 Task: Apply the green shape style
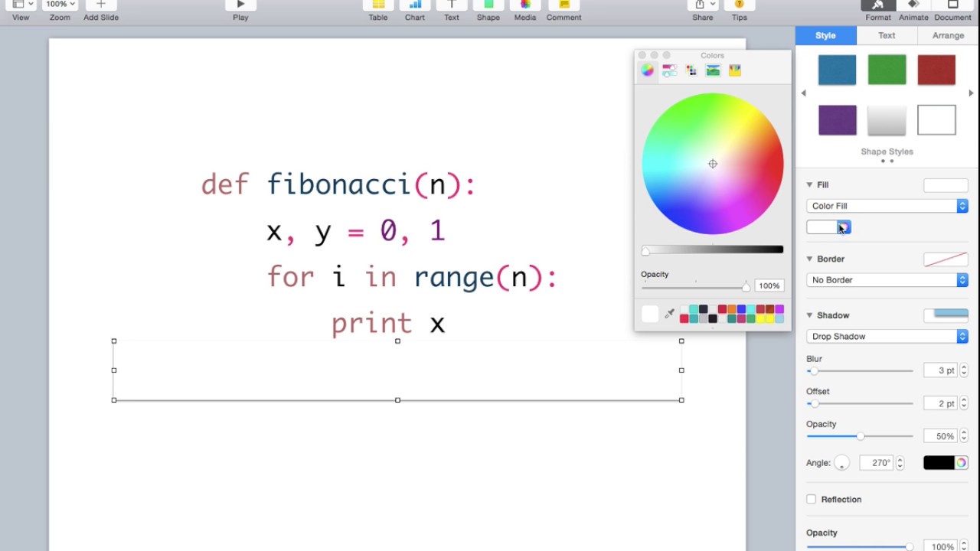887,70
